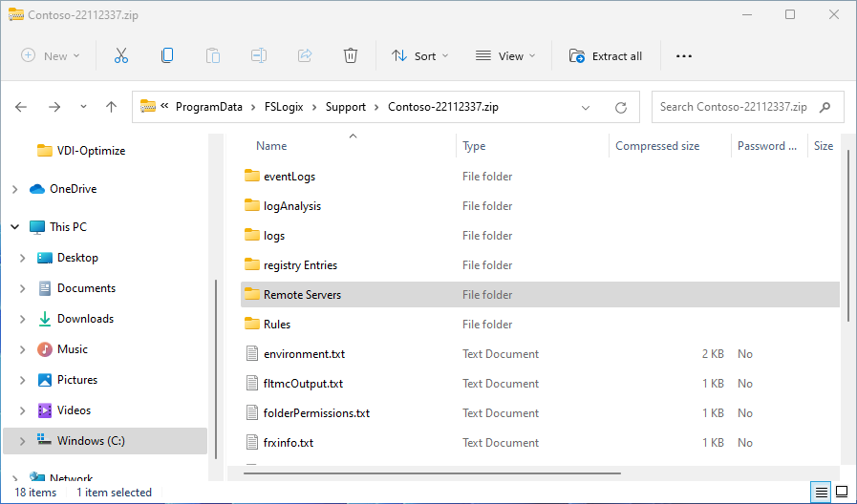The height and width of the screenshot is (504, 857).
Task: Select Pictures in navigation pane
Action: click(67, 380)
